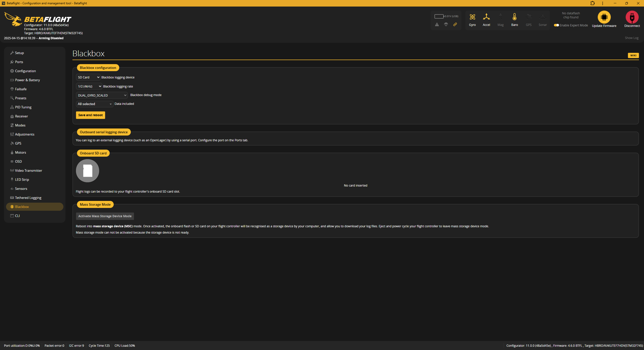Open the Tethered Logging tab
Image resolution: width=644 pixels, height=350 pixels.
pyautogui.click(x=35, y=198)
